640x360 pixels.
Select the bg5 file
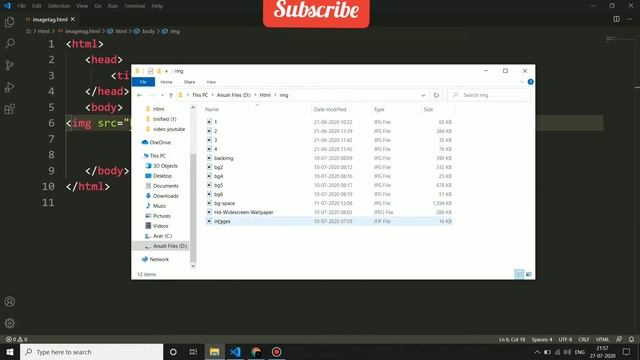click(218, 185)
